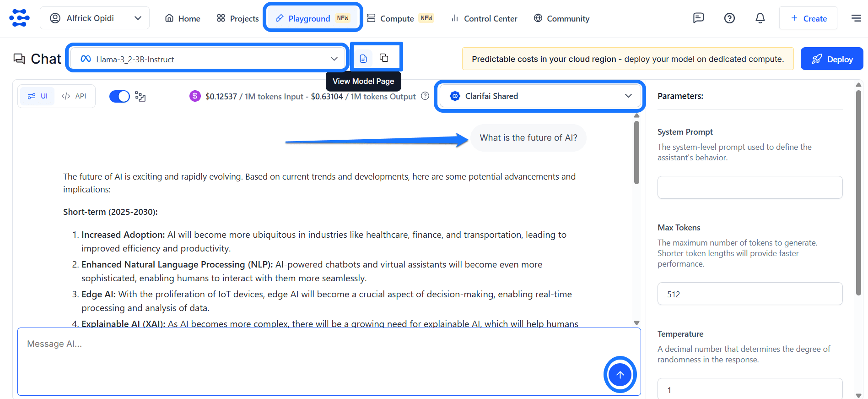Click the "What is the future of AI?" message
The image size is (868, 399).
coord(528,138)
